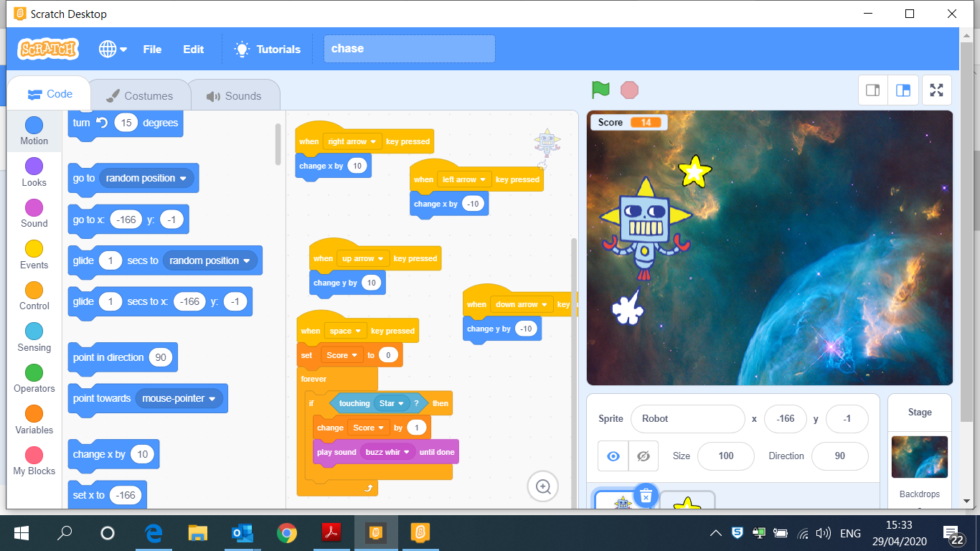980x551 pixels.
Task: Open Chrome from the taskbar
Action: pyautogui.click(x=287, y=533)
